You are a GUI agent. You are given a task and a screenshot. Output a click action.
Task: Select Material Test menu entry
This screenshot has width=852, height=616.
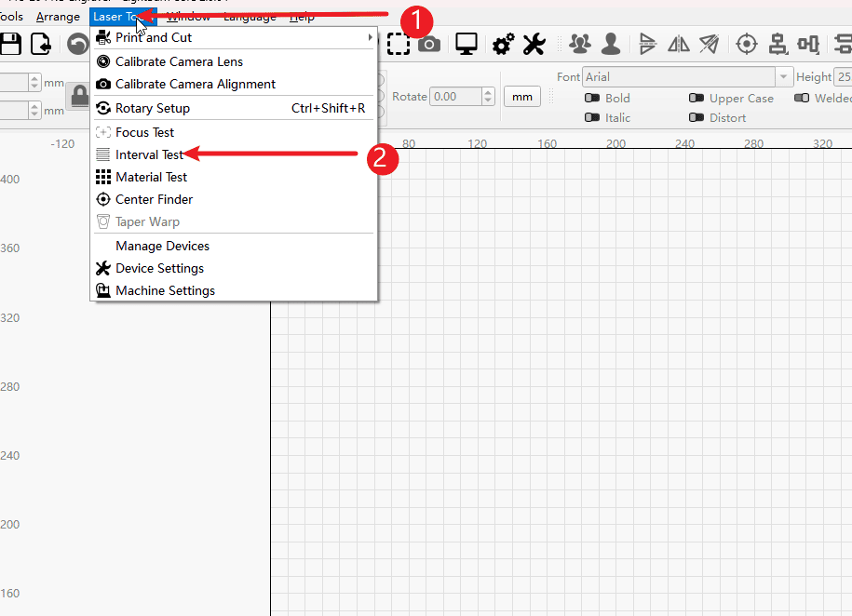151,177
